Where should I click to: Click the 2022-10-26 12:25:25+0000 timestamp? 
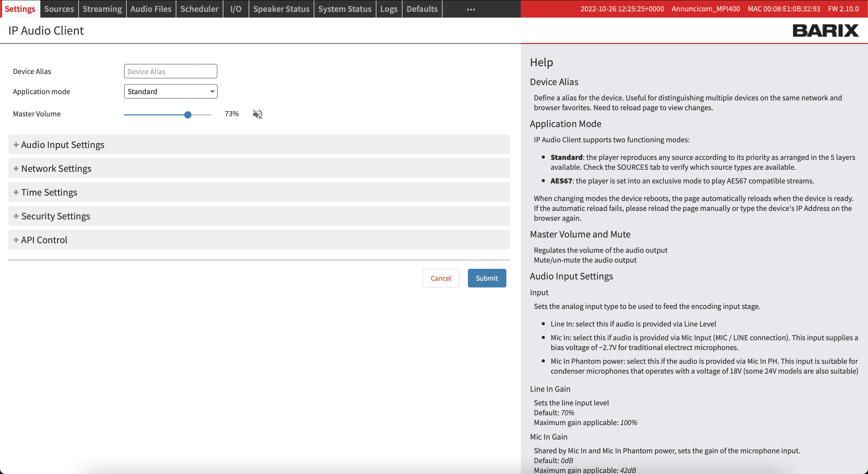pos(622,9)
